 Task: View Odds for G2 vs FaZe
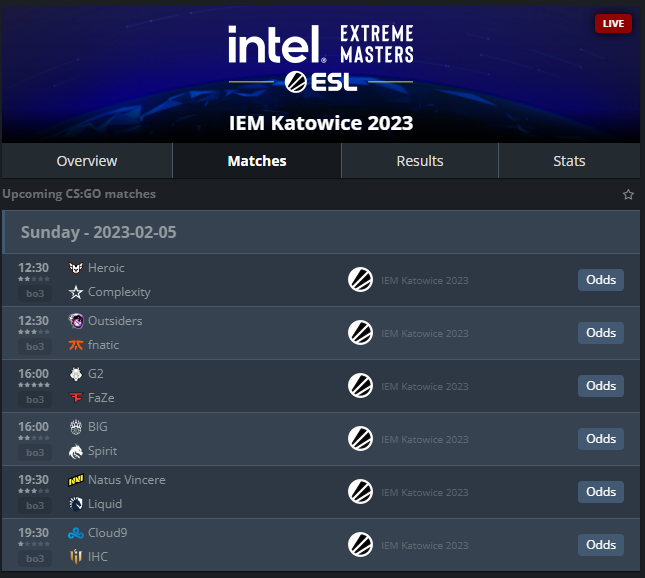point(601,386)
